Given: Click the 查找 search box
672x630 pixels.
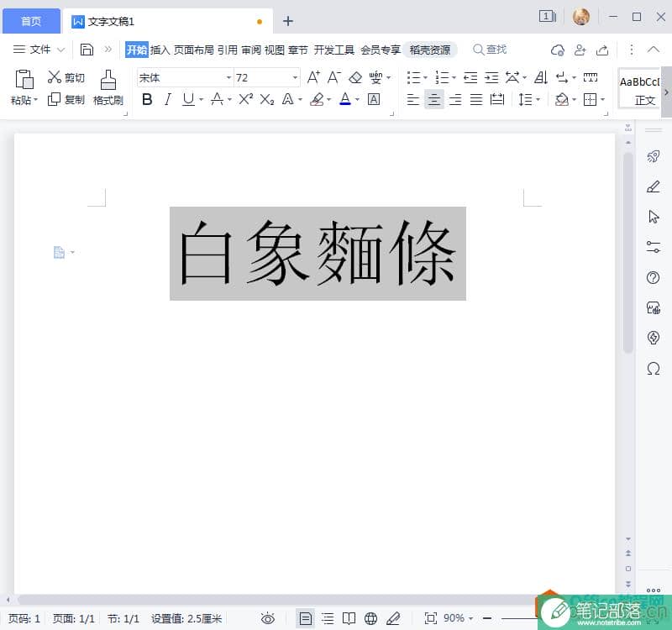Looking at the screenshot, I should click(x=490, y=50).
